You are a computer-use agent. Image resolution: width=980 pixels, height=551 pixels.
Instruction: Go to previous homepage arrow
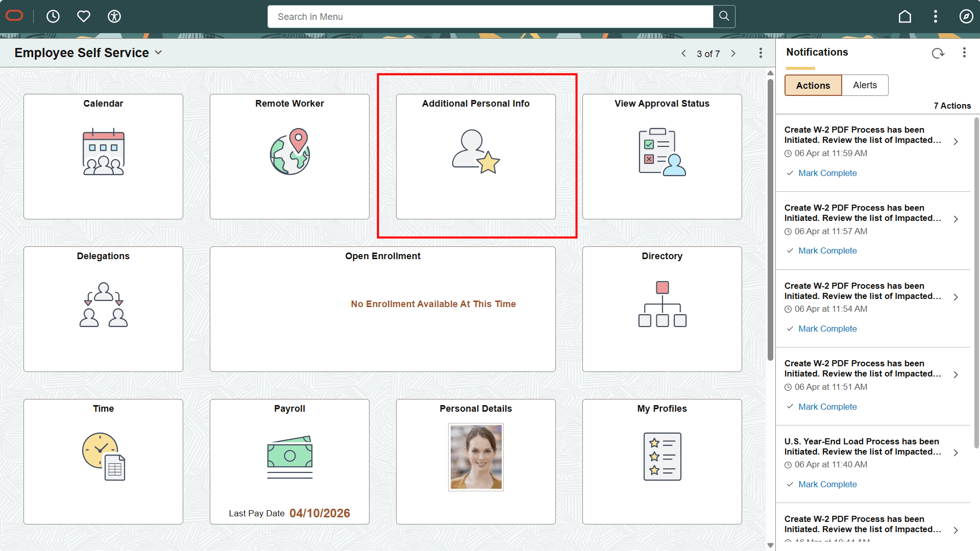tap(683, 54)
